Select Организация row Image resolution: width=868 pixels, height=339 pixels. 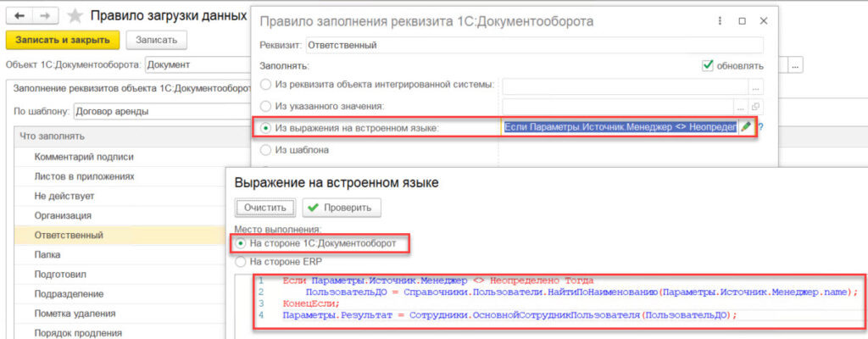point(120,215)
